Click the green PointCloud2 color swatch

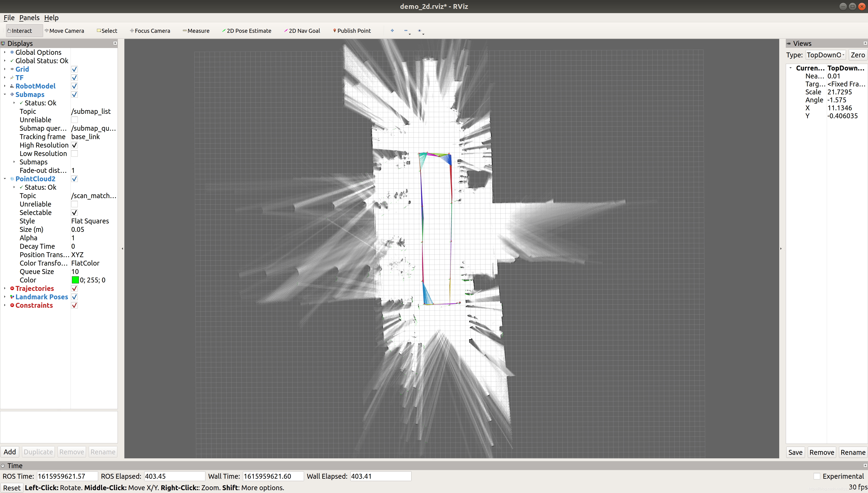(75, 280)
